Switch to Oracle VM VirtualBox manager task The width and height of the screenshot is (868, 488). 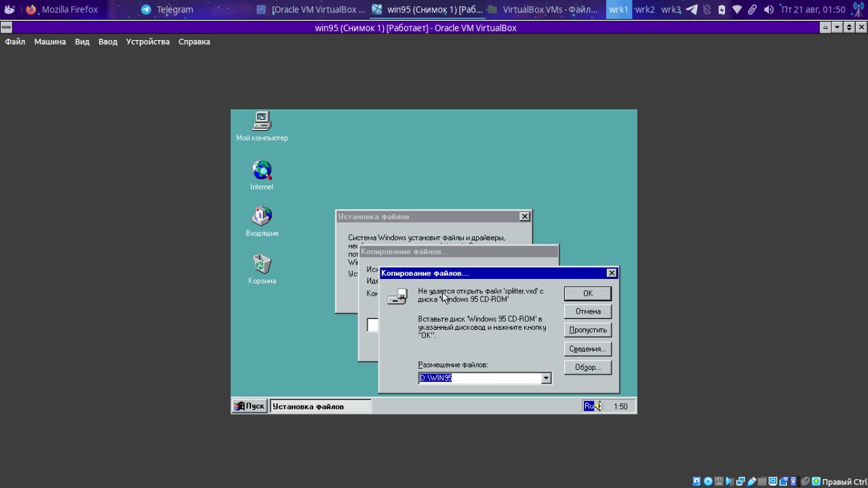coord(311,10)
